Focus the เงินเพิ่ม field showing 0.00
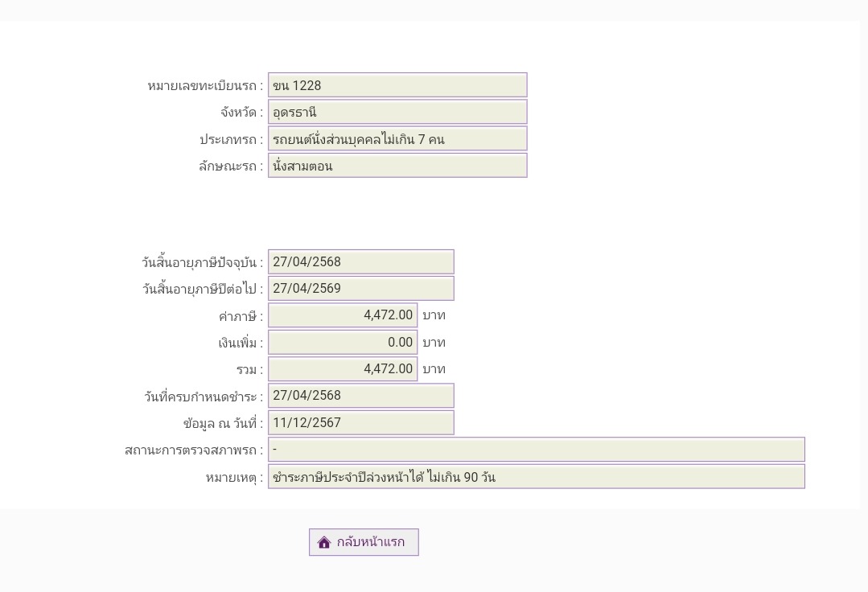Screen dimensions: 868x592 pos(343,342)
